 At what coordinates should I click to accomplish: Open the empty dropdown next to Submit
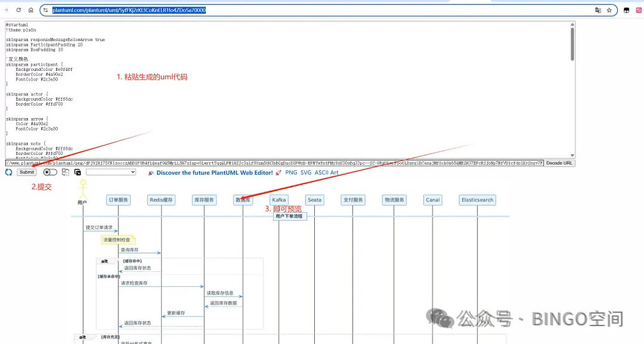point(111,172)
